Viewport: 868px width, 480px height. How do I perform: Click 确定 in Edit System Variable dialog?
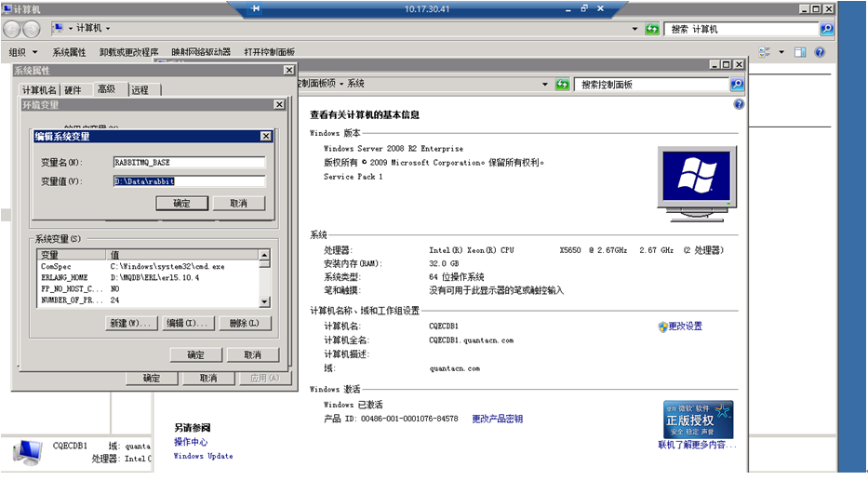click(181, 203)
